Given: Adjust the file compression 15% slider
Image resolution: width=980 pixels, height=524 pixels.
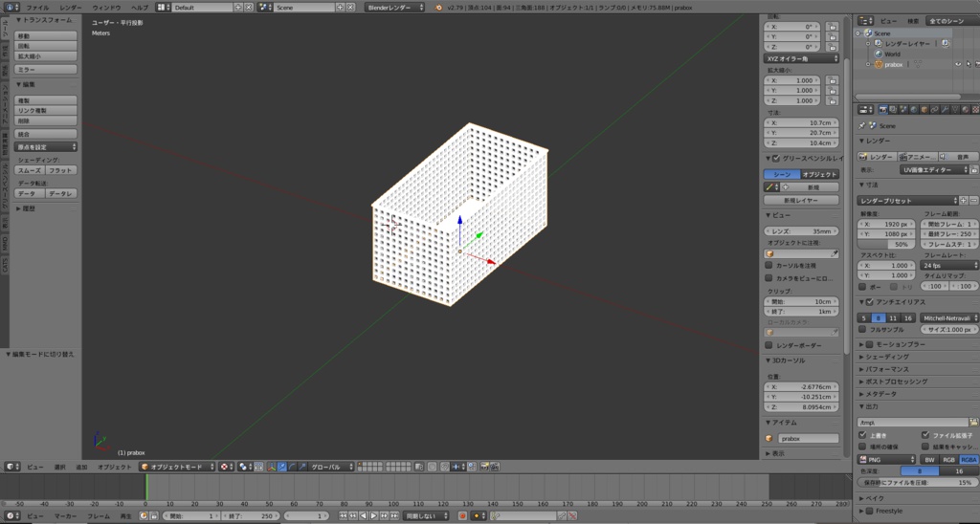Looking at the screenshot, I should coord(918,483).
